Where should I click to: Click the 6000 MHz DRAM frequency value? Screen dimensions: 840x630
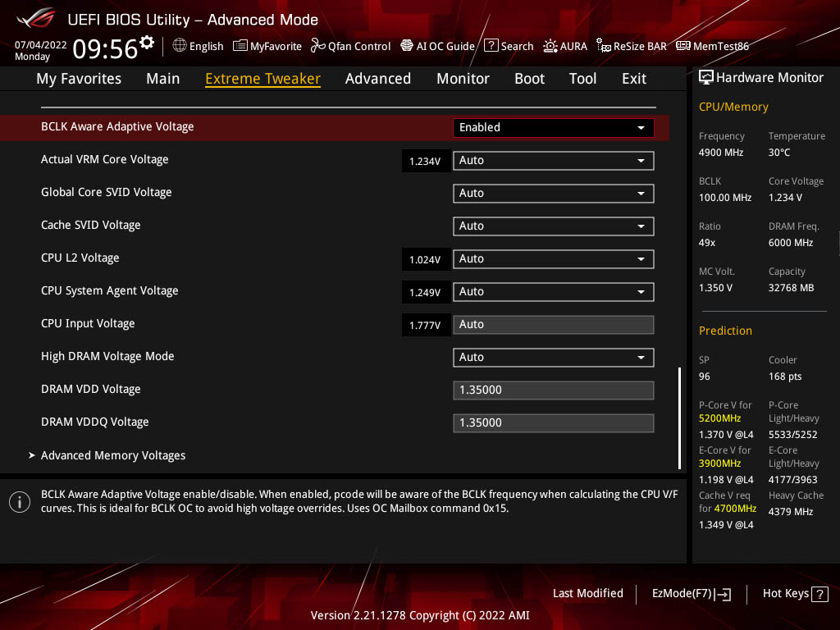(x=791, y=243)
